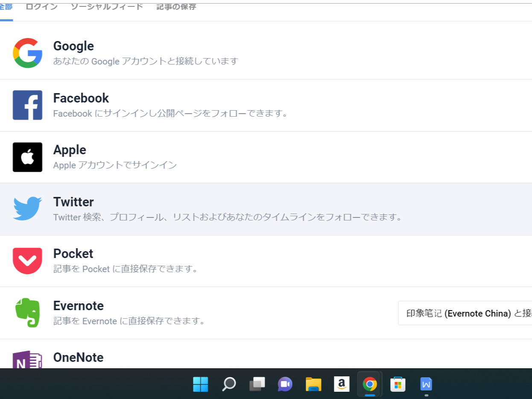Open the Windows Start menu
Viewport: 532px width, 399px height.
tap(200, 384)
